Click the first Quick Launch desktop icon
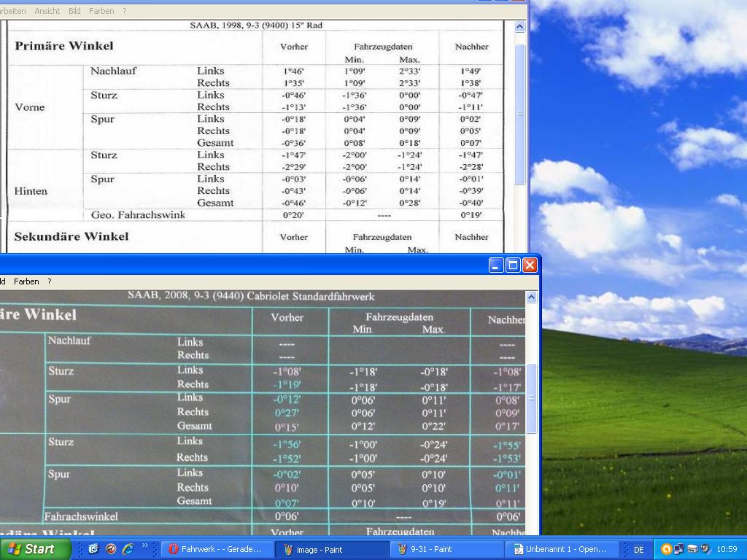 click(x=93, y=549)
